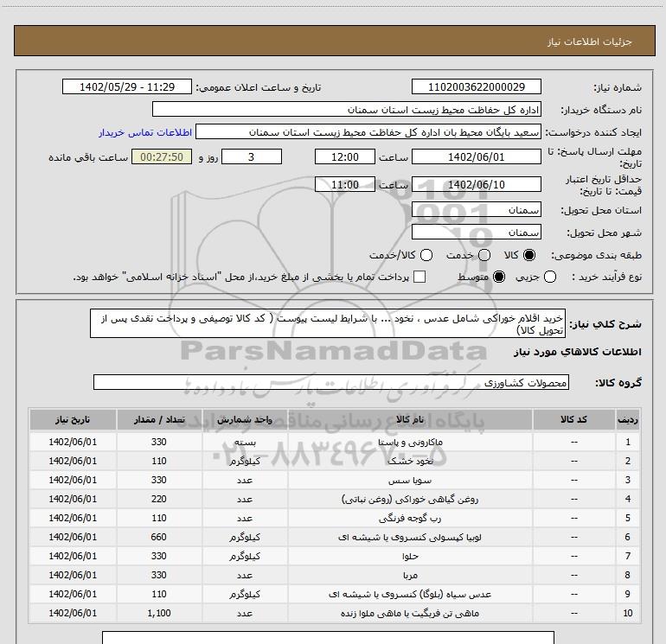Click the نام دستگاه خریدار field

pyautogui.click(x=346, y=110)
